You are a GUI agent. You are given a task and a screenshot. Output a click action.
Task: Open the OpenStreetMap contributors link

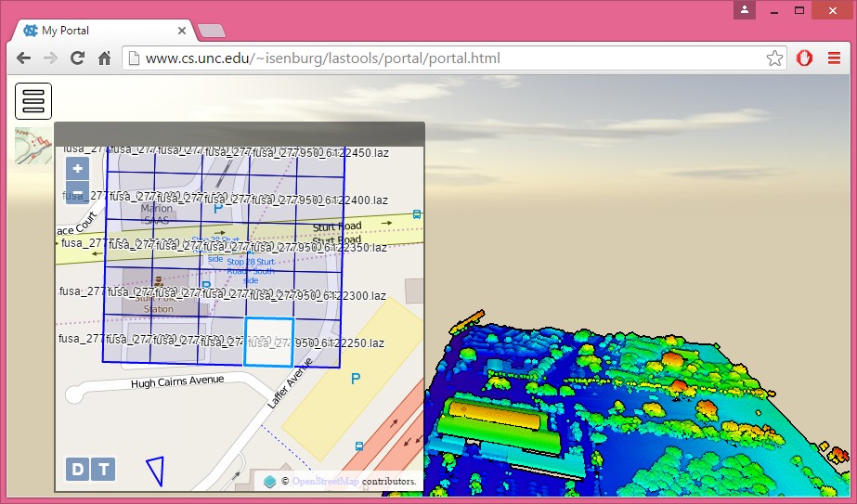(325, 482)
